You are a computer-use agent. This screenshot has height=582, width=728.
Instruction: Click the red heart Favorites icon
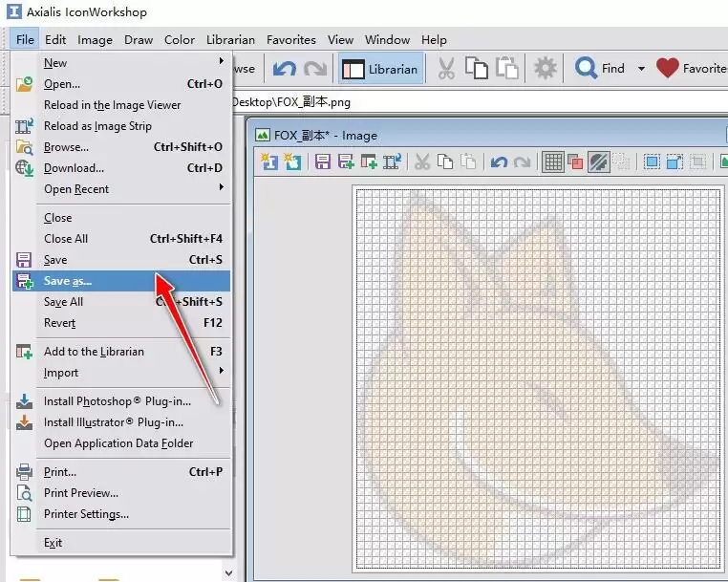coord(668,69)
